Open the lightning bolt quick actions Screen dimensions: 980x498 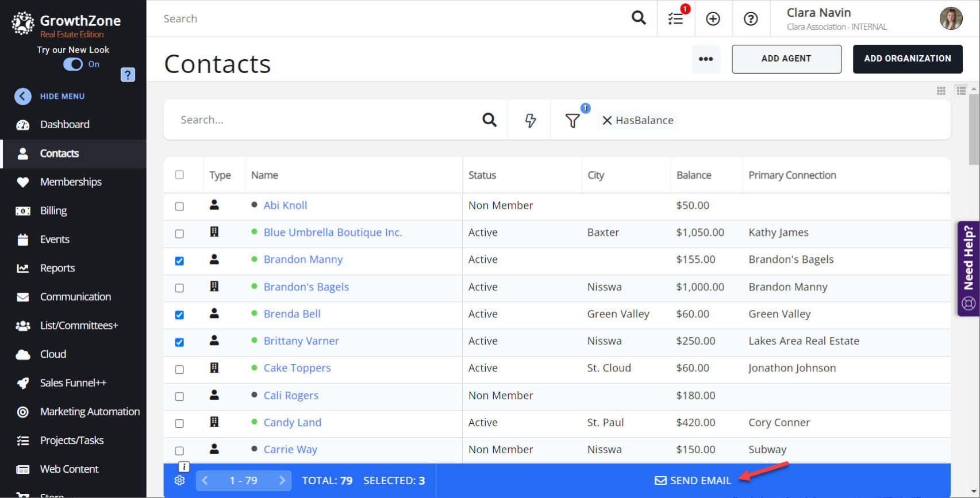(x=530, y=120)
